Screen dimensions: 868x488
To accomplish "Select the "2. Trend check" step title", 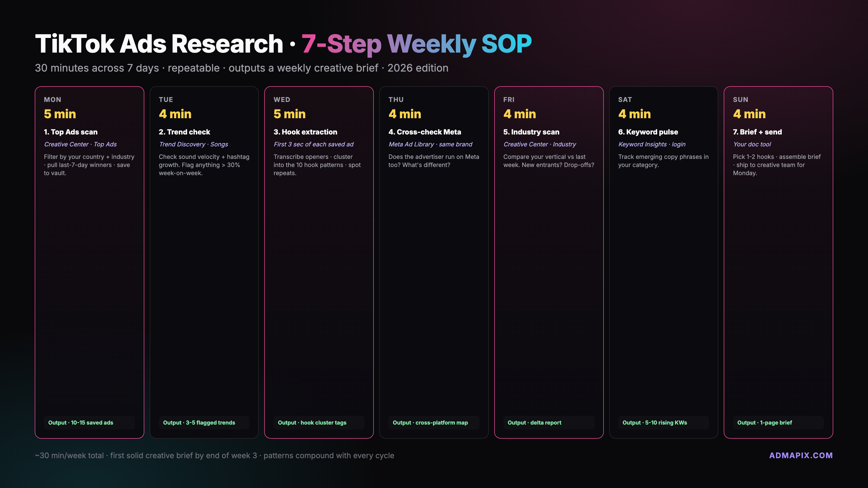I will [x=184, y=132].
